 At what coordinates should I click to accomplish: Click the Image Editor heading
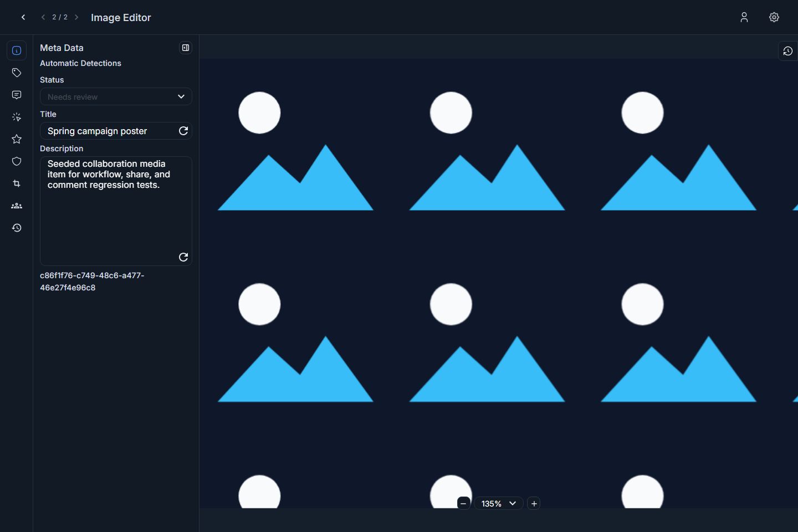click(x=121, y=17)
